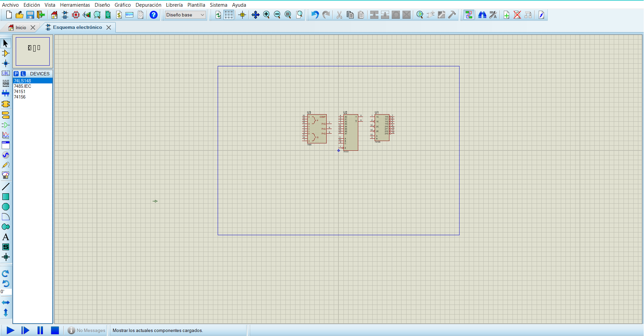Viewport: 644px width, 336px height.
Task: Select the Junction Dot tool
Action: coord(6,63)
